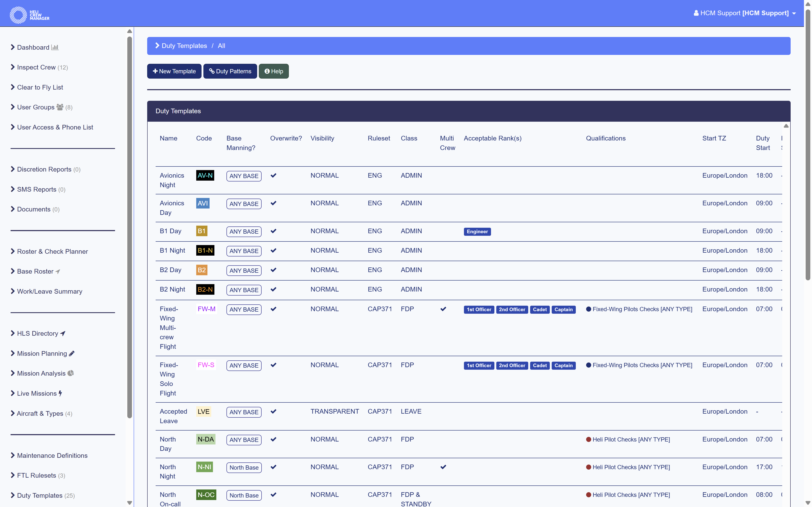
Task: Click the Live Missions lightning bolt icon
Action: pos(60,393)
